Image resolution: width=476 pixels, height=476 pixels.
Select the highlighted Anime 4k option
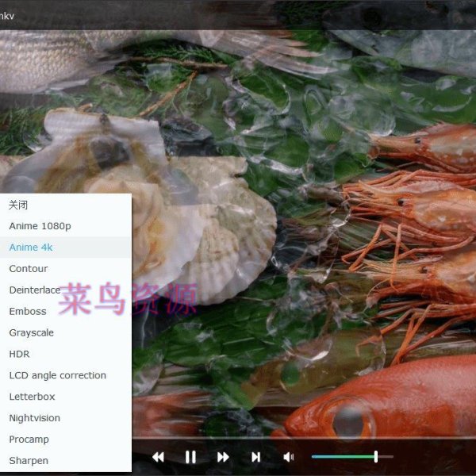click(x=31, y=248)
